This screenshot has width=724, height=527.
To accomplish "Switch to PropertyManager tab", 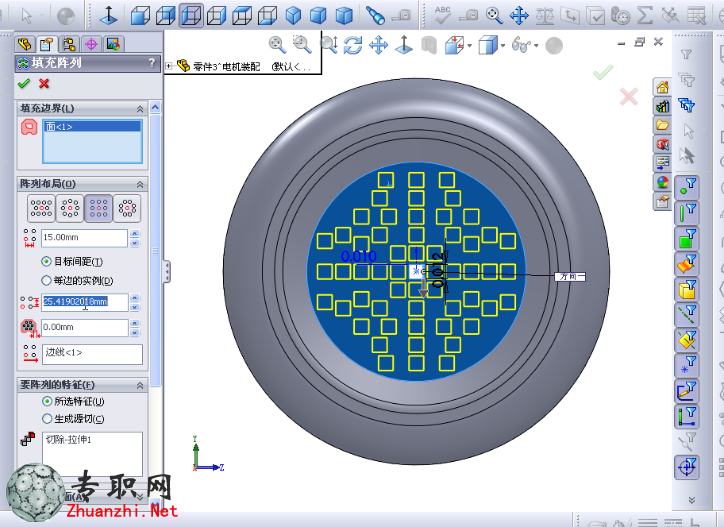I will tap(46, 44).
